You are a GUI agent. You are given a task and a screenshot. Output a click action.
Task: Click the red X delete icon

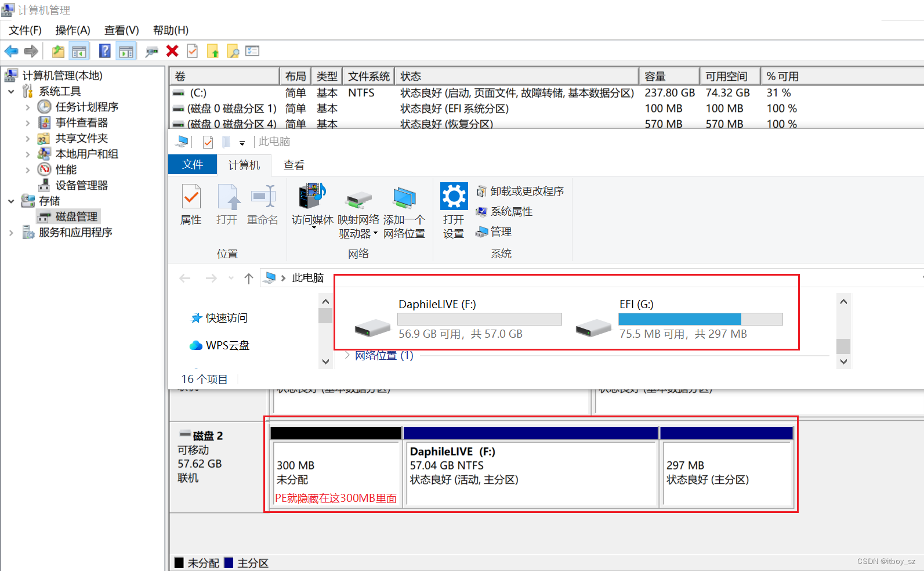click(172, 51)
